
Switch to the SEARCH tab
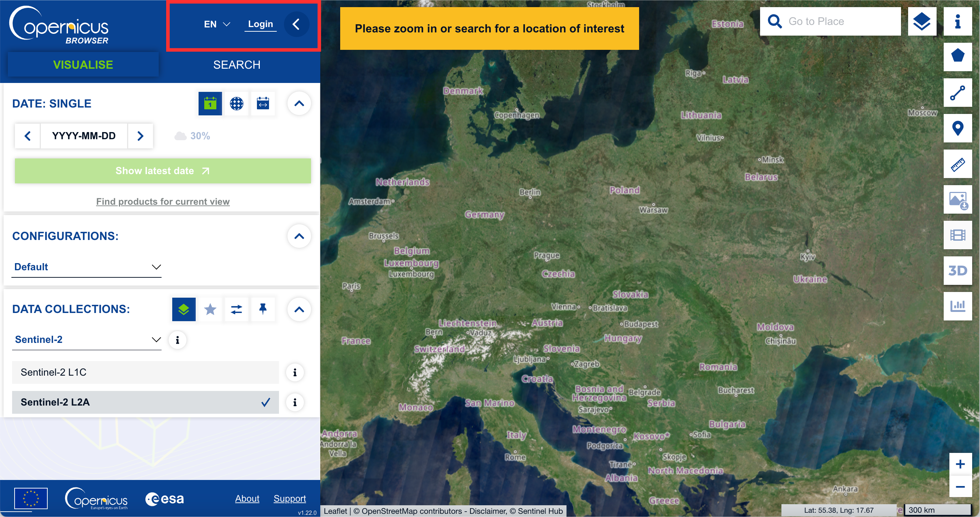click(237, 65)
